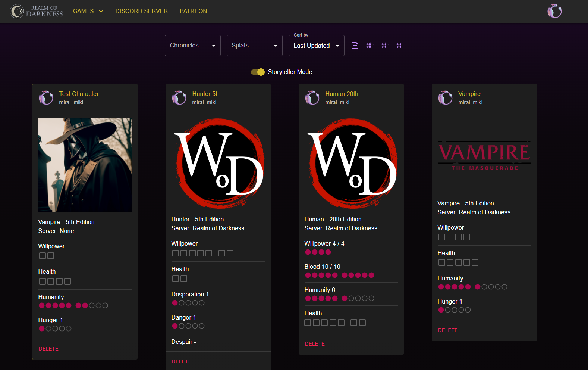Open the Sort by Last Updated dropdown
588x370 pixels.
pyautogui.click(x=316, y=46)
